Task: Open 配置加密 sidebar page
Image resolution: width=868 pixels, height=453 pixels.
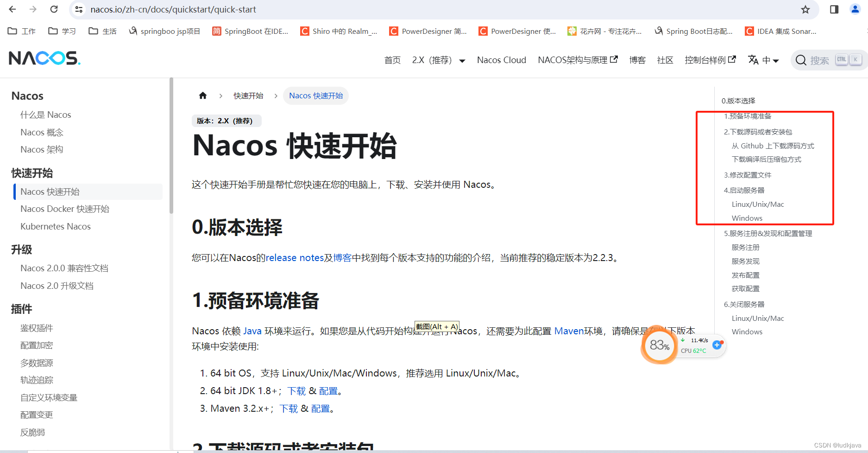Action: pyautogui.click(x=37, y=345)
